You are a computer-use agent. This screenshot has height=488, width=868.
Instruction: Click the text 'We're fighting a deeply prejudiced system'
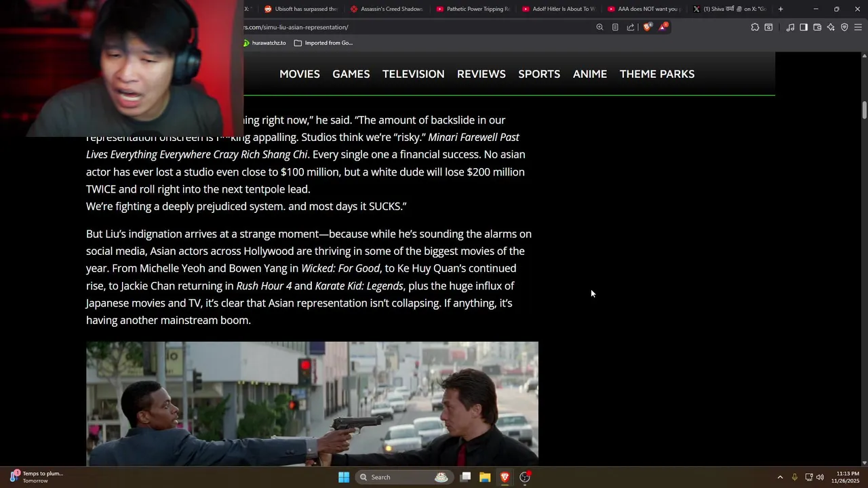click(x=186, y=206)
